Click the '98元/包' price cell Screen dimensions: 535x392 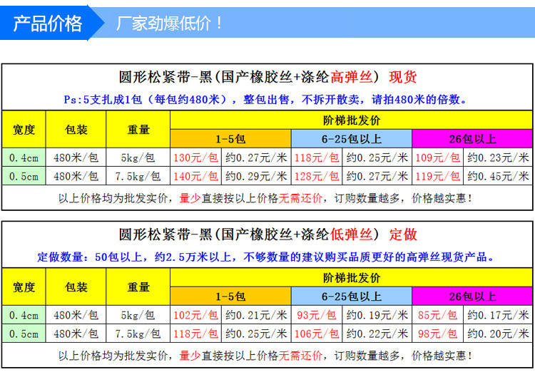(x=437, y=334)
